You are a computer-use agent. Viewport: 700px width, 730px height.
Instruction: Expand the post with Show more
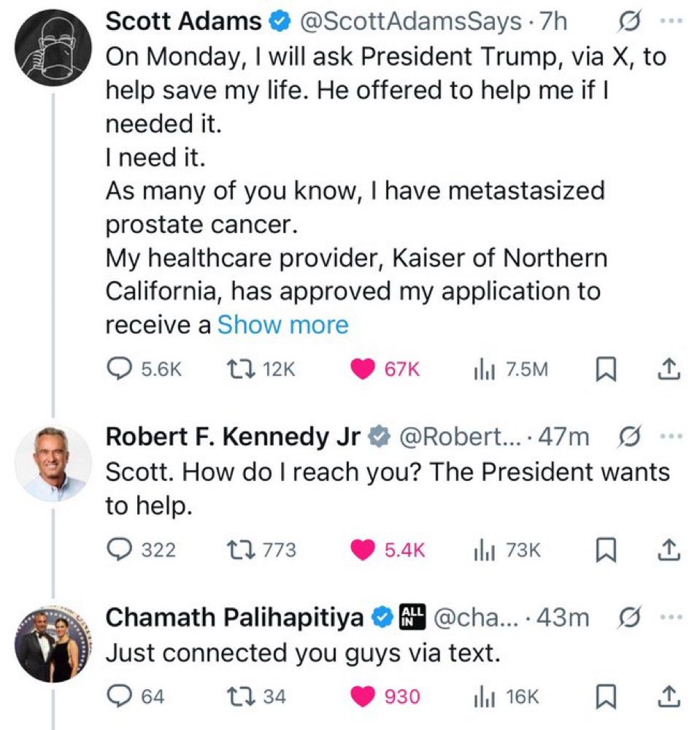click(x=282, y=324)
